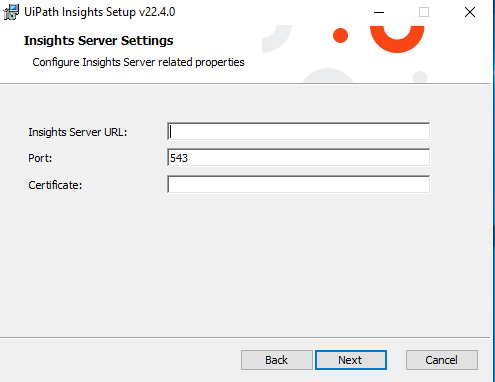Focus the Certificate text box

298,184
